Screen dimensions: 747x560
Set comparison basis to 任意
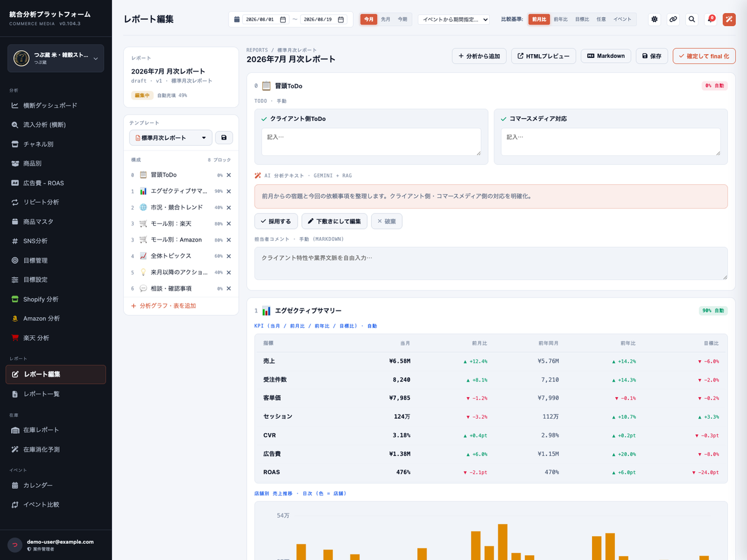601,19
